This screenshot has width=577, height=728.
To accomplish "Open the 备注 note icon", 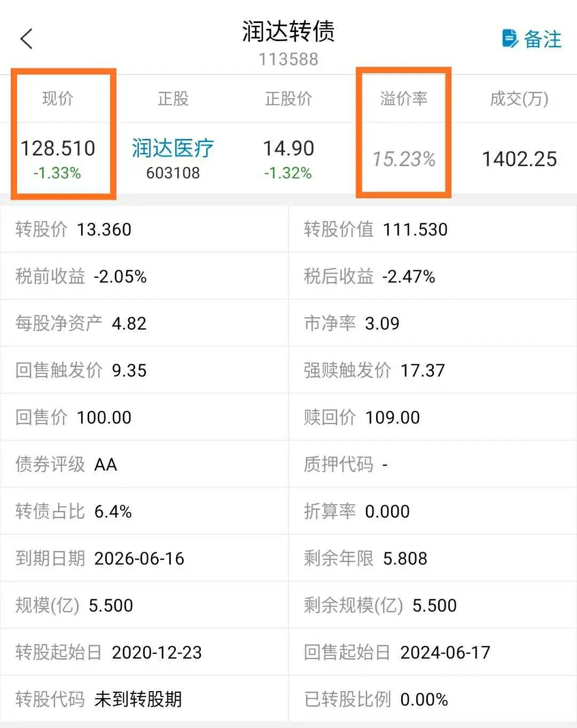I will click(510, 38).
